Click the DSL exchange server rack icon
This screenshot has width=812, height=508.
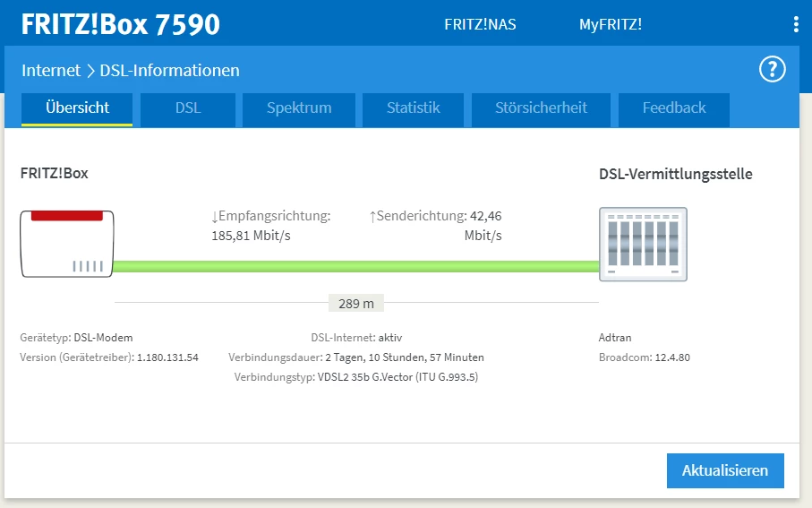643,245
